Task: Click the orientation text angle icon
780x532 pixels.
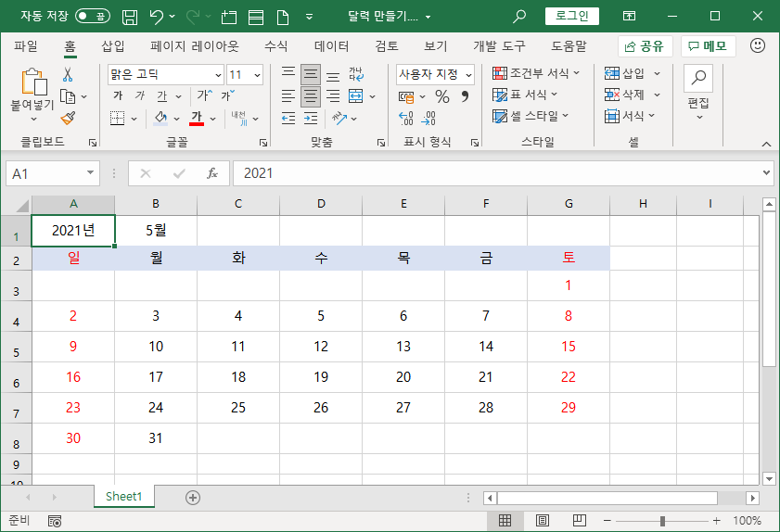Action: tap(339, 119)
